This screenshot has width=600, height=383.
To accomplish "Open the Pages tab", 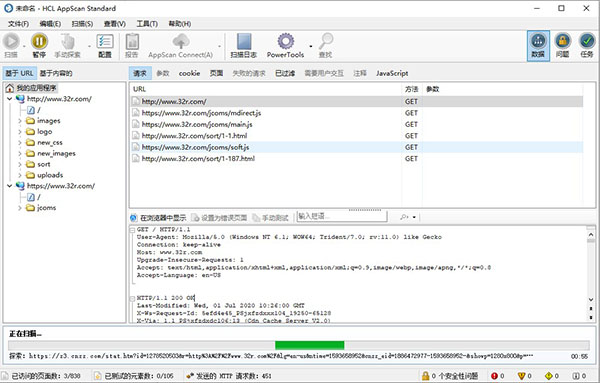I will click(x=217, y=73).
